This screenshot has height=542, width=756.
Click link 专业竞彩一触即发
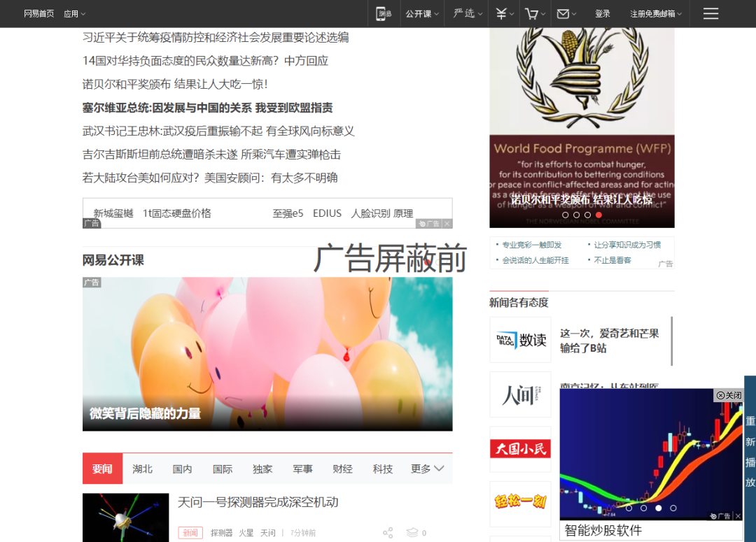pyautogui.click(x=532, y=245)
